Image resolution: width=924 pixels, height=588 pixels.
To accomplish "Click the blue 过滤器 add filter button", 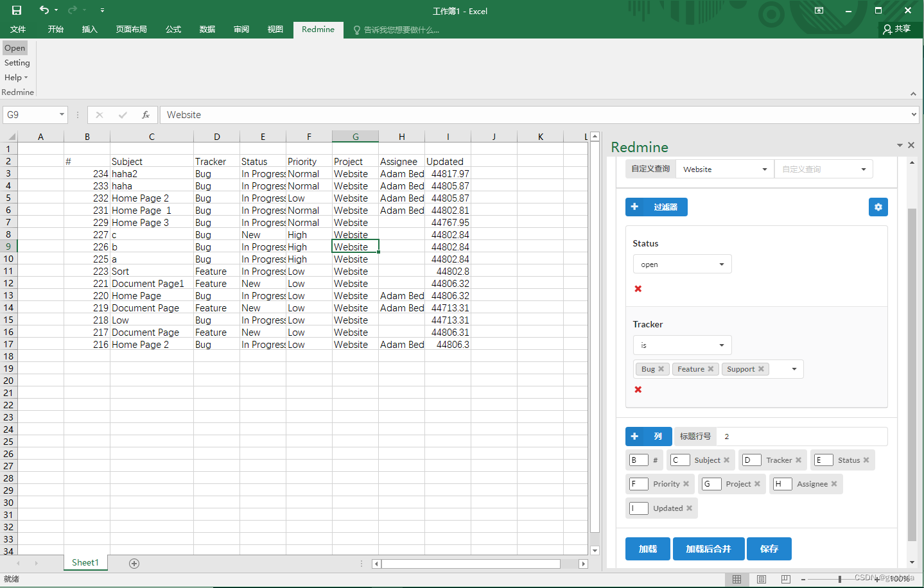I will pyautogui.click(x=656, y=207).
